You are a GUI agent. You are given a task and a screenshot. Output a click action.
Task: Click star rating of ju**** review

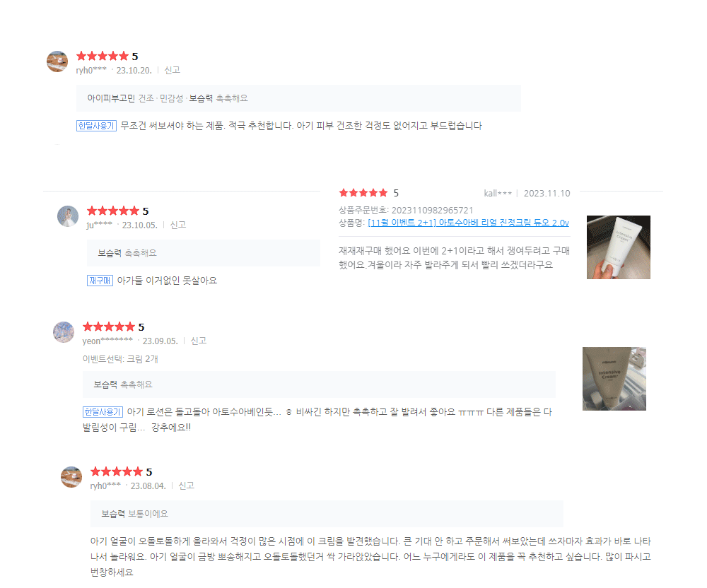click(112, 211)
